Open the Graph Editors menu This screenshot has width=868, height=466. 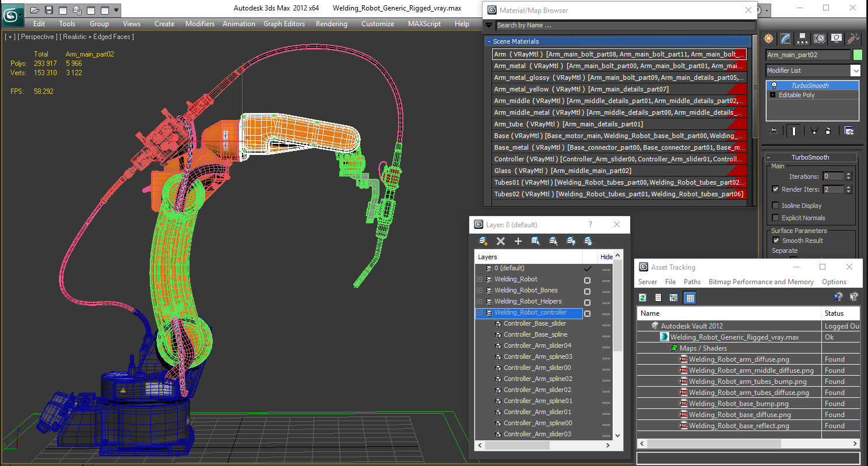point(284,24)
